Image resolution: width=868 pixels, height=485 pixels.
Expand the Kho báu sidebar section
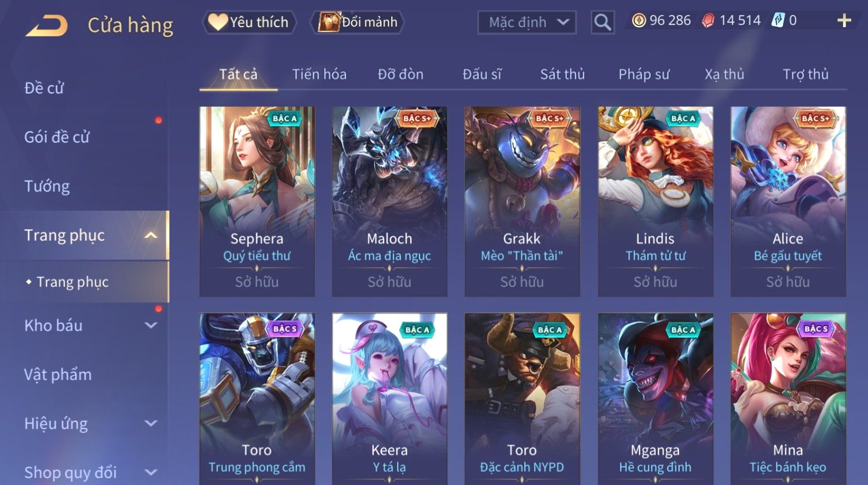[x=151, y=325]
